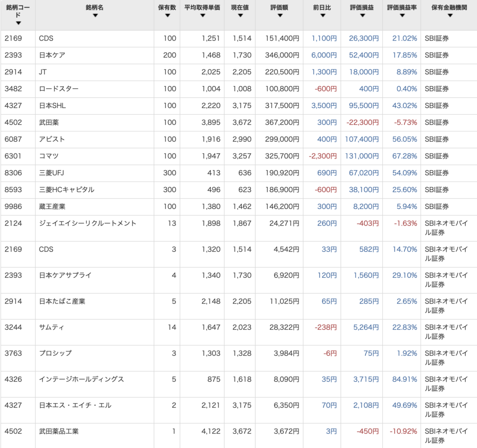Select ジェイエイシーリクルートメント stock name
The width and height of the screenshot is (477, 448).
click(88, 223)
